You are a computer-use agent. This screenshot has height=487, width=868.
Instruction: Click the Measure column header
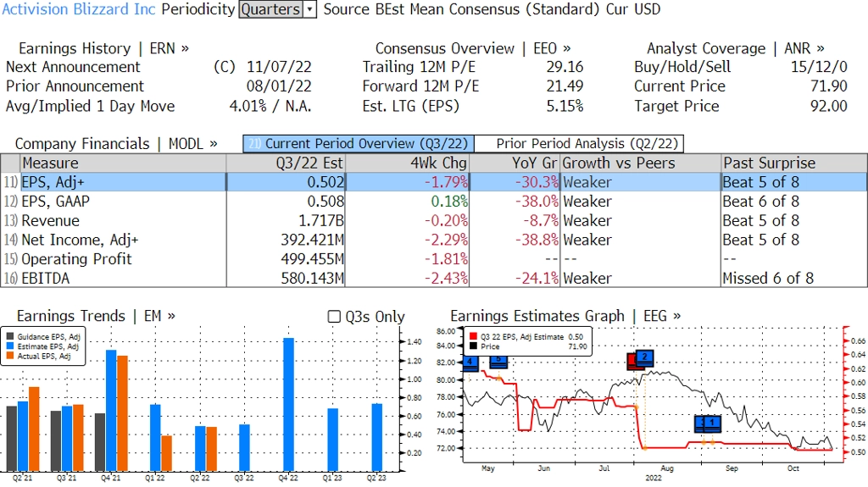(x=123, y=163)
